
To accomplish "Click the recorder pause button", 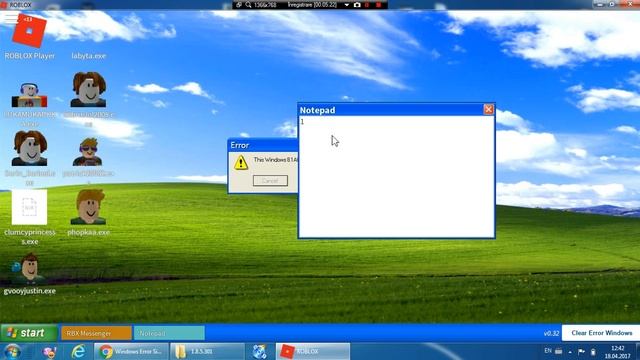I will (x=367, y=5).
